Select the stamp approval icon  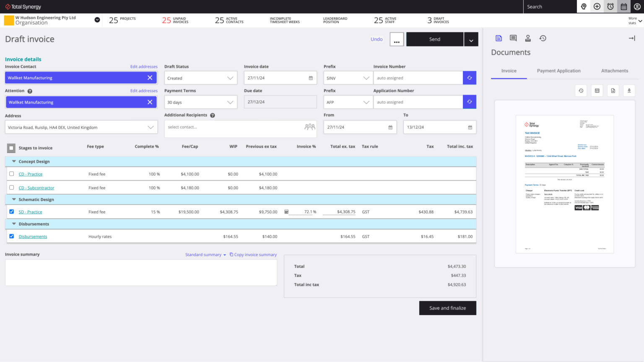tap(528, 38)
